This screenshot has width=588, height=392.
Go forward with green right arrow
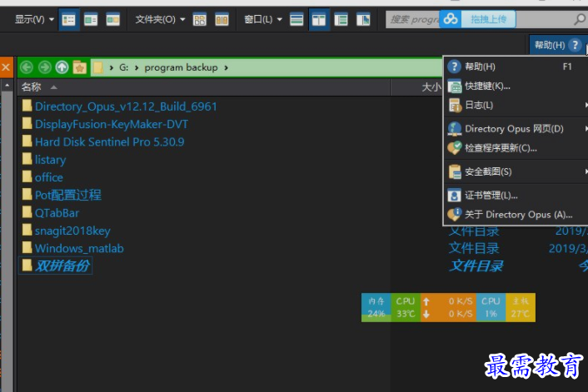pos(44,67)
